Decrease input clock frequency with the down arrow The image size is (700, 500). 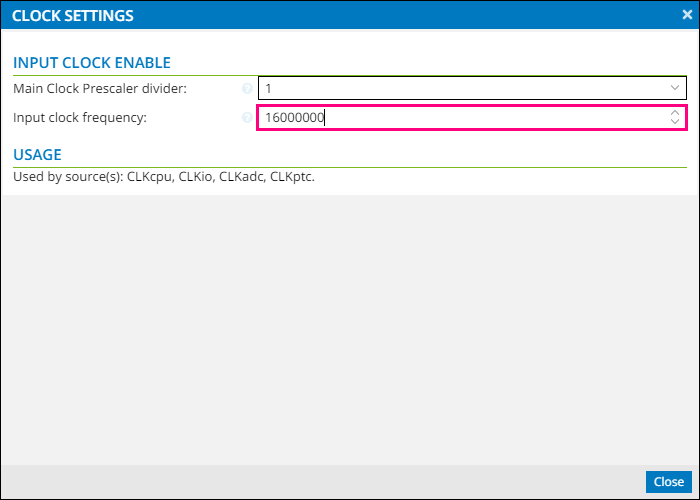[675, 121]
